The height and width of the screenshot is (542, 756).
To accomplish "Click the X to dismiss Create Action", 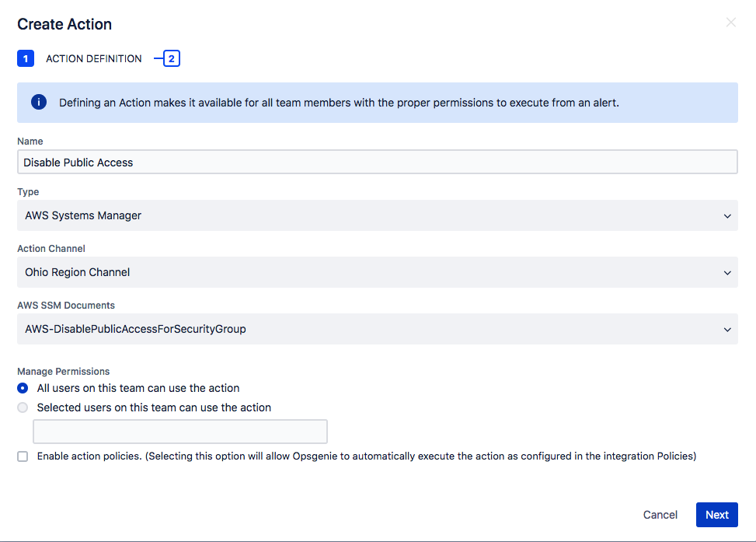I will tap(730, 22).
